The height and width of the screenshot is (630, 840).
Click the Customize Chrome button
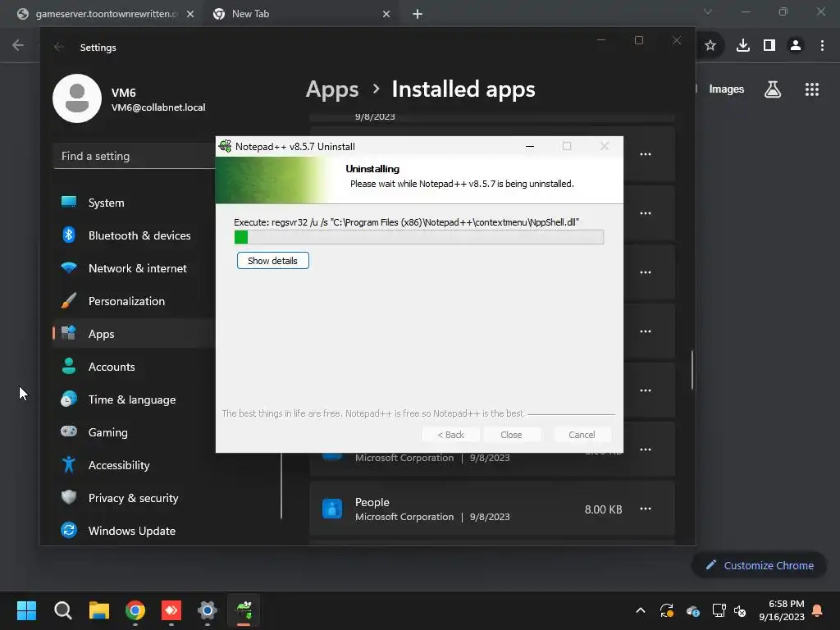tap(760, 565)
